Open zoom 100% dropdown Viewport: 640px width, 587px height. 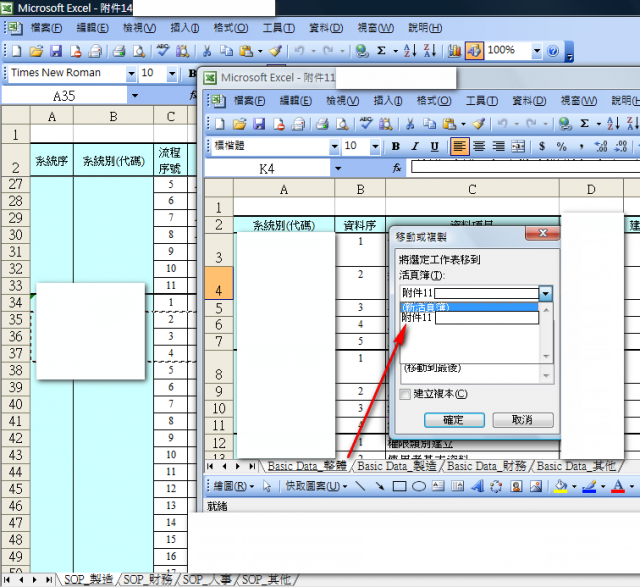(x=537, y=51)
